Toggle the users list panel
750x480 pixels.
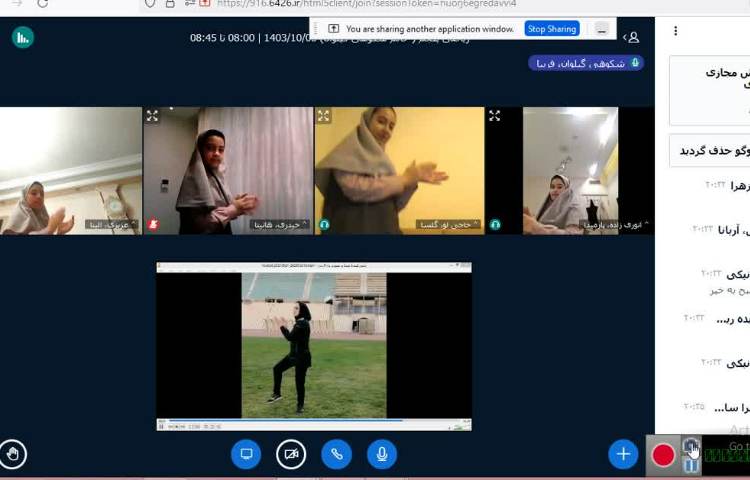632,37
